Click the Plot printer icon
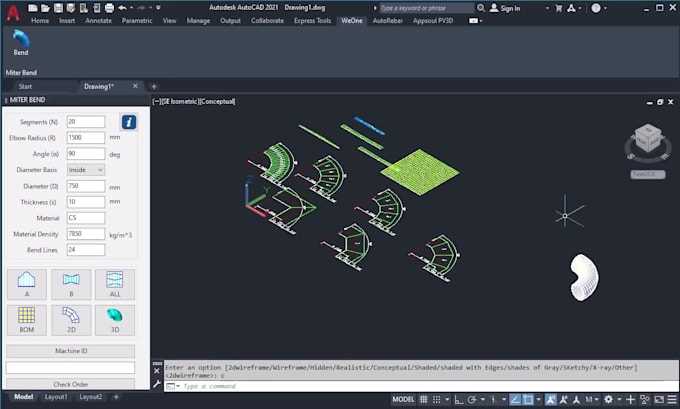The height and width of the screenshot is (409, 680). (x=109, y=8)
